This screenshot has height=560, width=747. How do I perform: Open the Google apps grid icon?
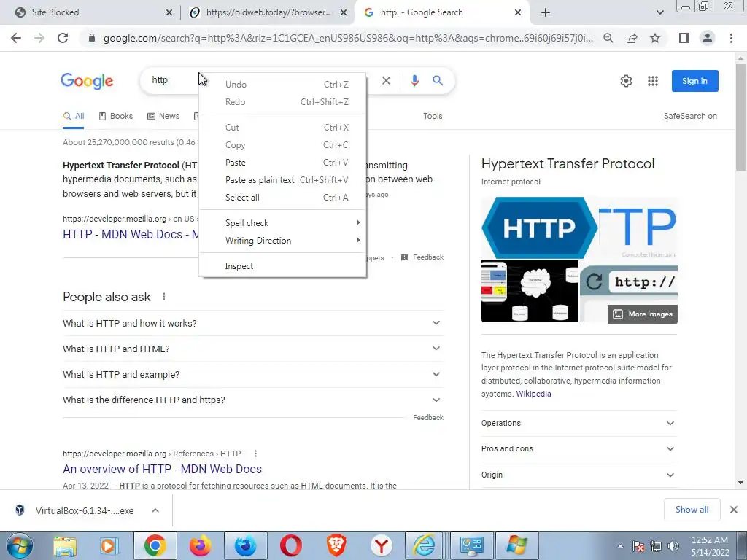click(x=653, y=81)
